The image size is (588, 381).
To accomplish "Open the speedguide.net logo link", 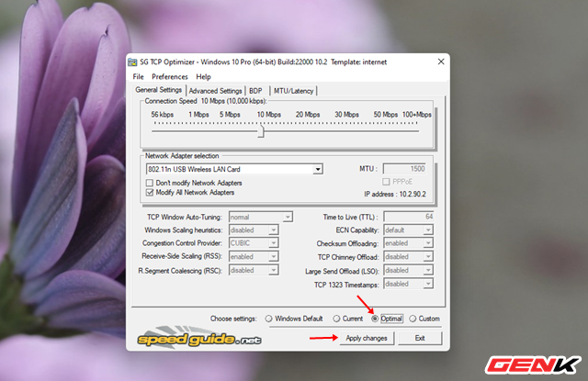I will (x=199, y=337).
